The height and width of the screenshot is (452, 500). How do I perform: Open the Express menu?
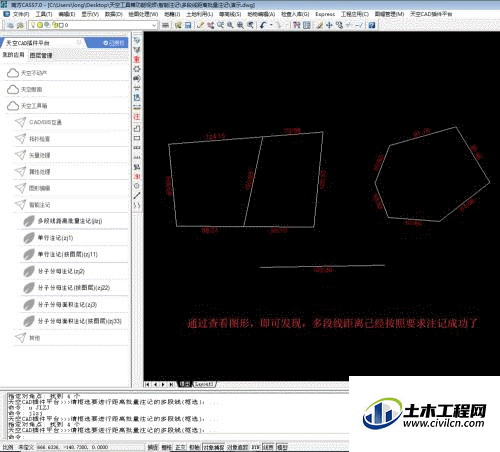coord(325,14)
